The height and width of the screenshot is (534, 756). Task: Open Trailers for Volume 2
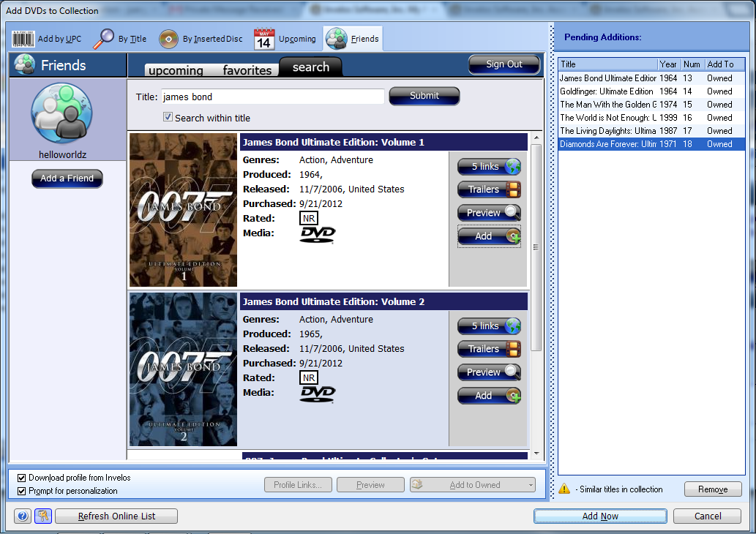pos(489,349)
